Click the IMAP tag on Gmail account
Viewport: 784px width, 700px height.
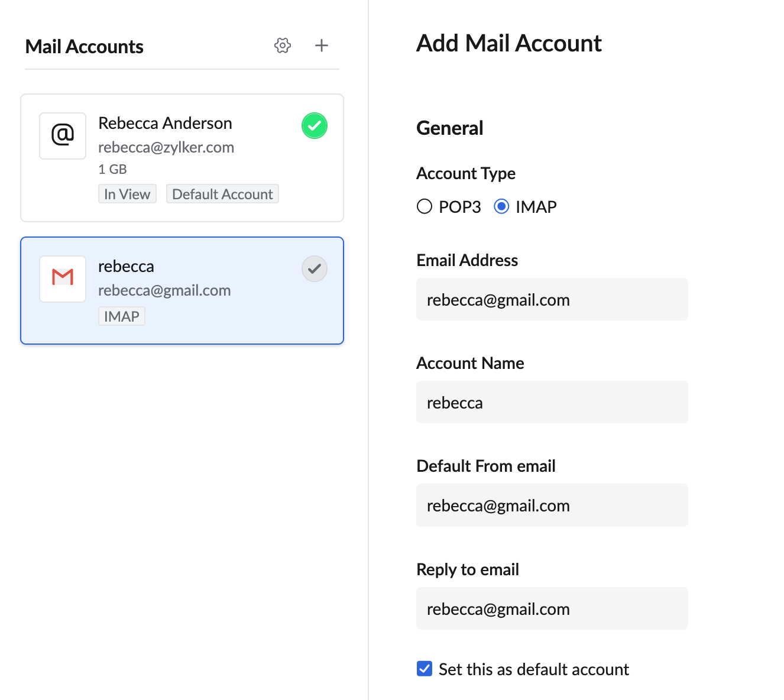(x=122, y=317)
